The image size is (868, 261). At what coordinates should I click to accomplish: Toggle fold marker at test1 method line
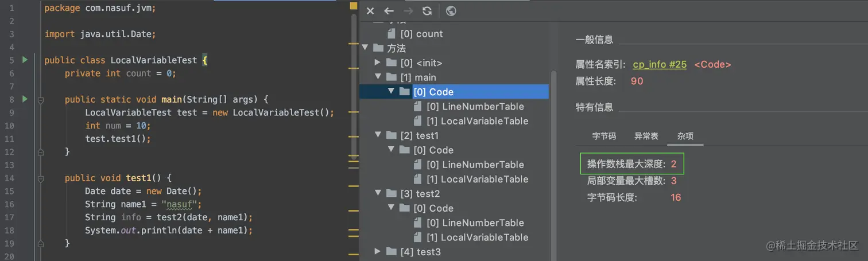[40, 178]
